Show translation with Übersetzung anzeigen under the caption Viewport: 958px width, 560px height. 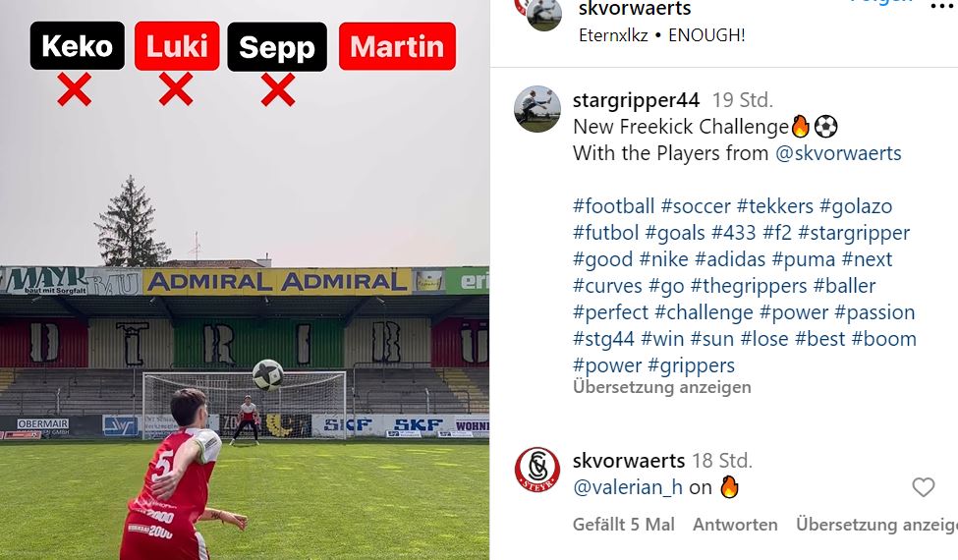[x=661, y=387]
